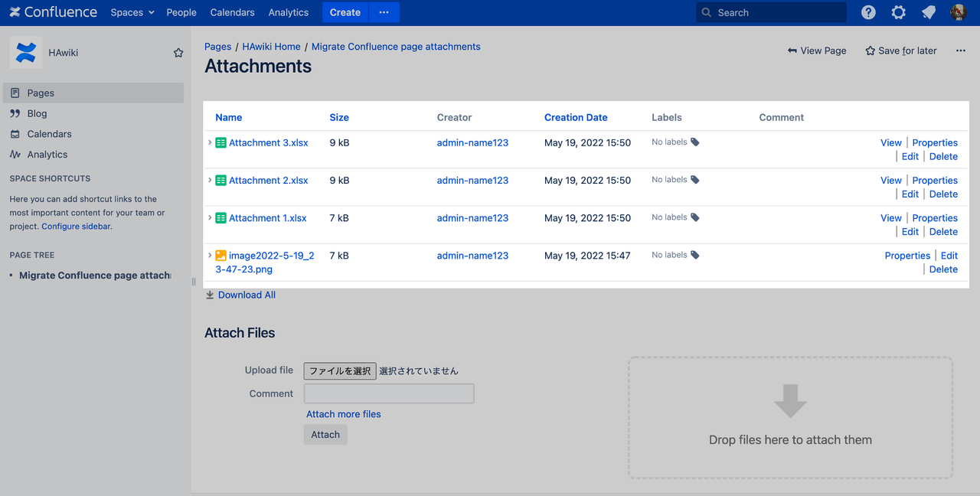Image resolution: width=980 pixels, height=496 pixels.
Task: Open the page more actions ellipsis
Action: click(961, 51)
